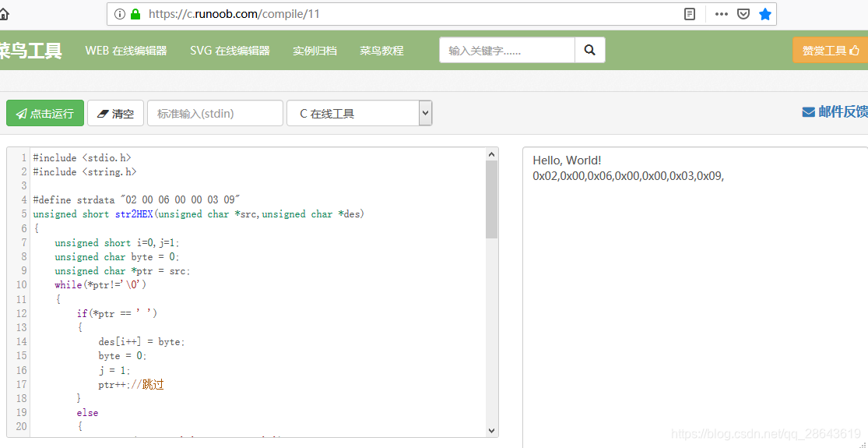Click the #define strdata code line
The image size is (868, 448).
(x=137, y=200)
